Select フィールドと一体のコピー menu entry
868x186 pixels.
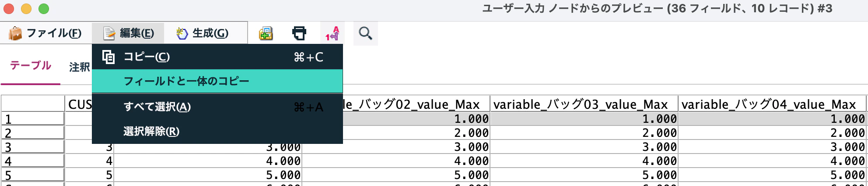(217, 81)
